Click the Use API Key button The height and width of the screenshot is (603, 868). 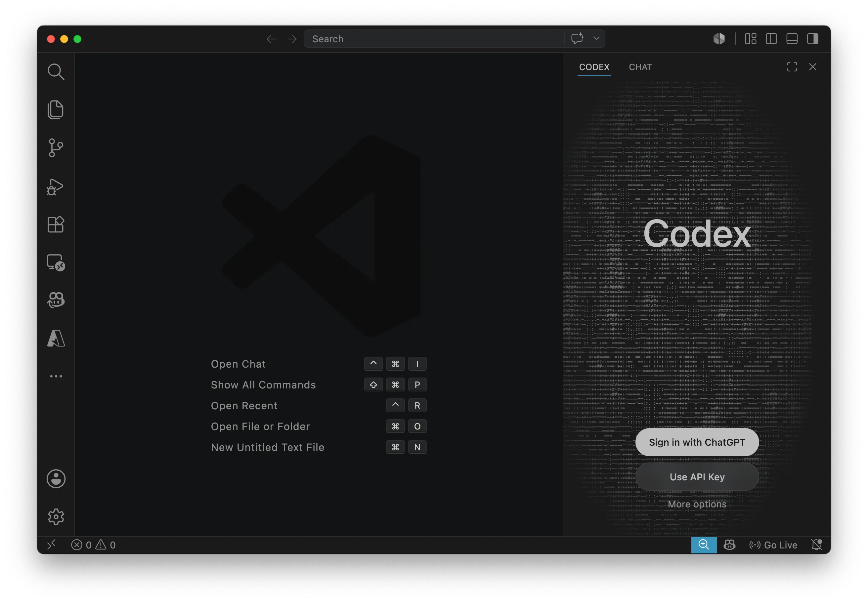[x=697, y=477]
